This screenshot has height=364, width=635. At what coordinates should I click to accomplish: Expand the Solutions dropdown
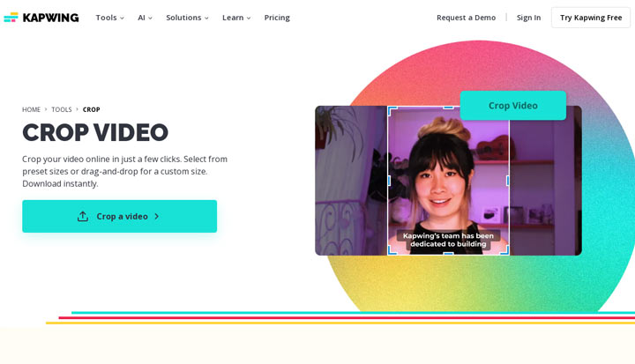click(x=187, y=18)
